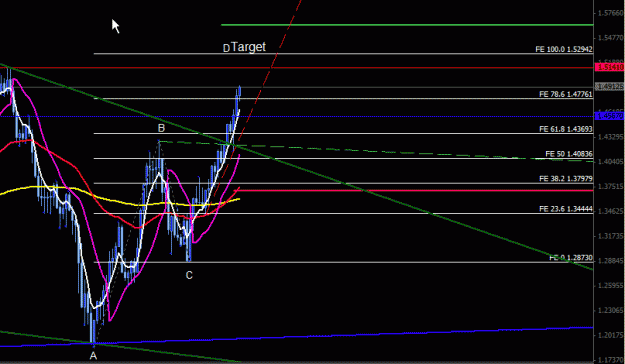Select the 'D' point label beside Target
This screenshot has width=625, height=364.
[x=226, y=49]
